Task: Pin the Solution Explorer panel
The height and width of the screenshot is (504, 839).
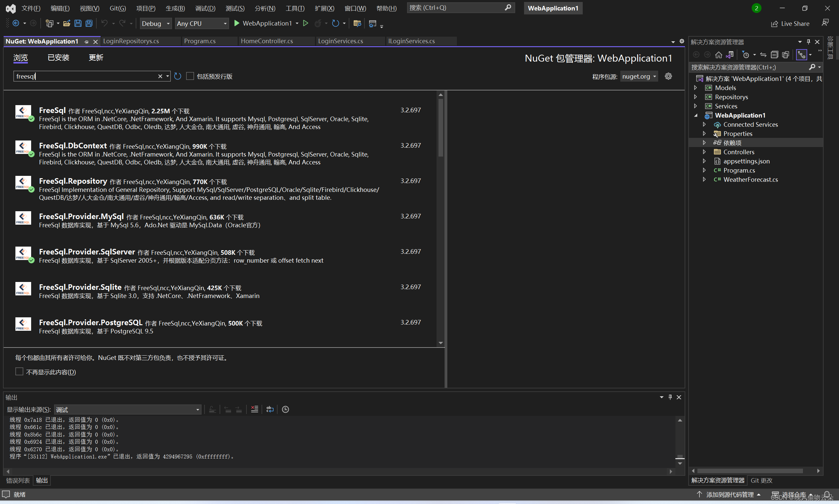Action: [809, 42]
